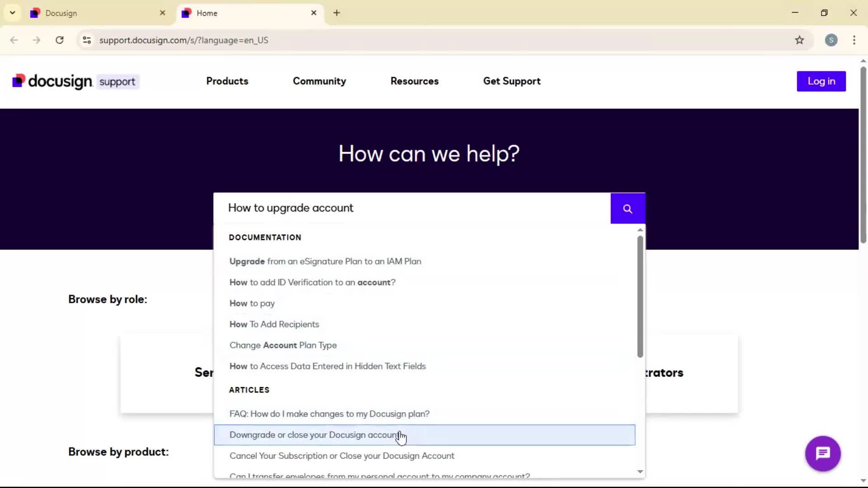Click the suggestions list scroll down arrow

click(x=640, y=471)
